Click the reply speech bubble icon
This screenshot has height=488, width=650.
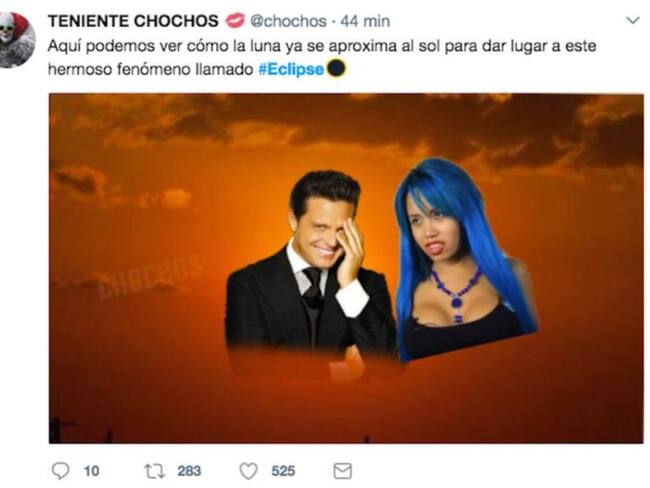click(61, 471)
